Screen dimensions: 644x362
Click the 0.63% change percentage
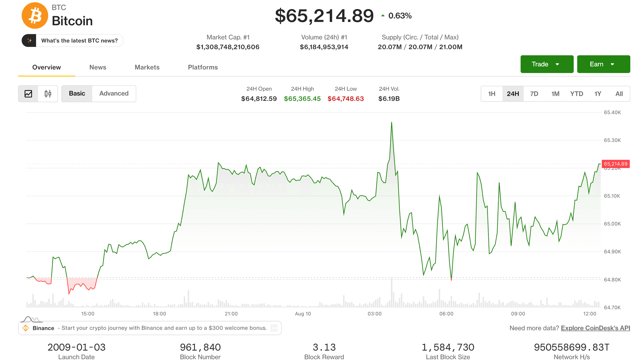(400, 16)
